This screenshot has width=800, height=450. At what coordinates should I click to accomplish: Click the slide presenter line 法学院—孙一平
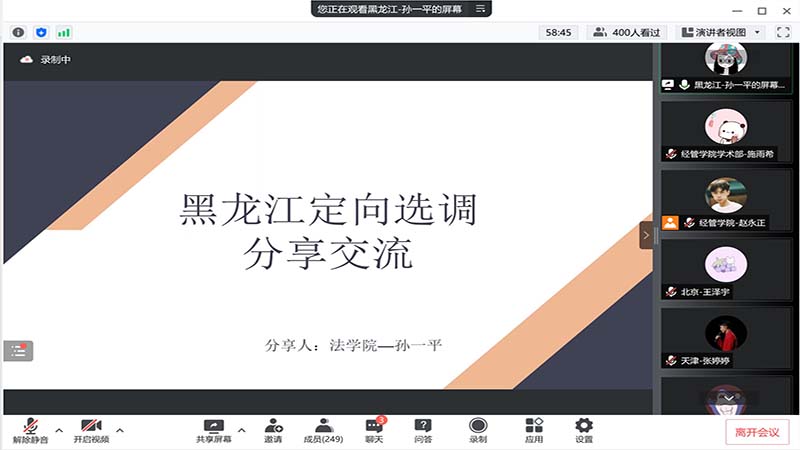click(385, 345)
